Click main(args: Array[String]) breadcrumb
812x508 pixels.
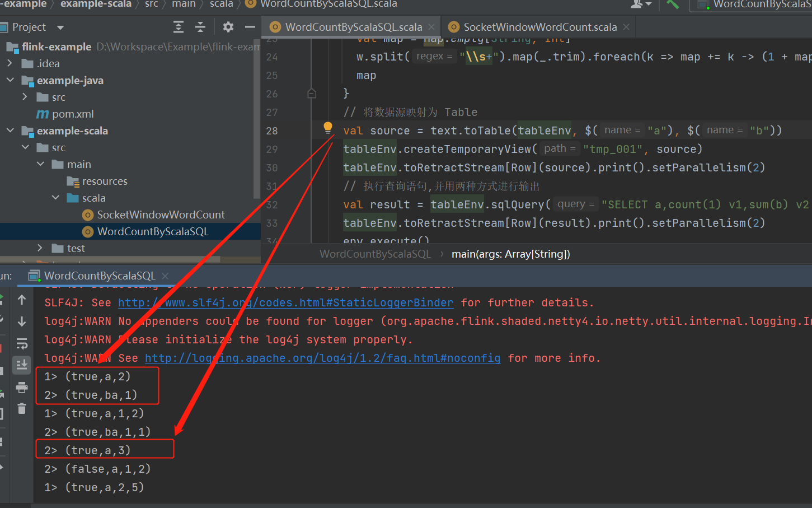511,254
